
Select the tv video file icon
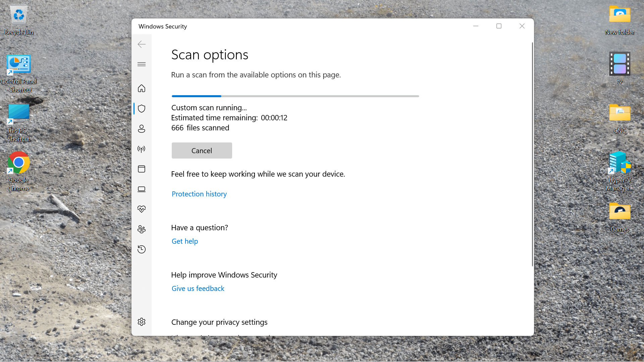click(620, 68)
